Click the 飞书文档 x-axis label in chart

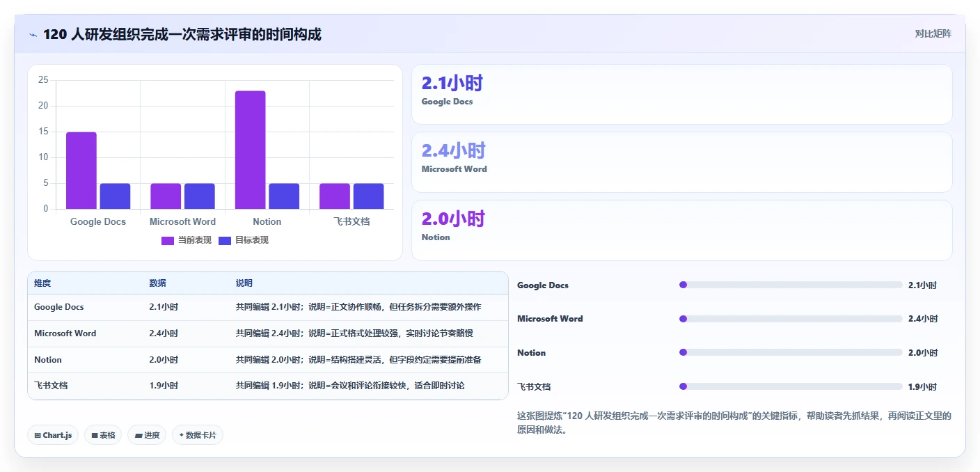coord(351,221)
